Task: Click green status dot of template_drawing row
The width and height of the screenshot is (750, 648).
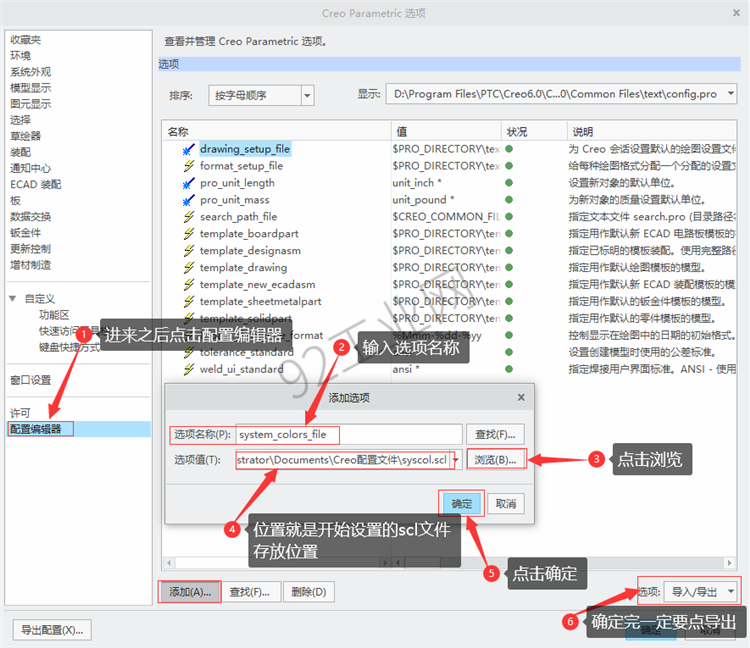Action: point(509,267)
